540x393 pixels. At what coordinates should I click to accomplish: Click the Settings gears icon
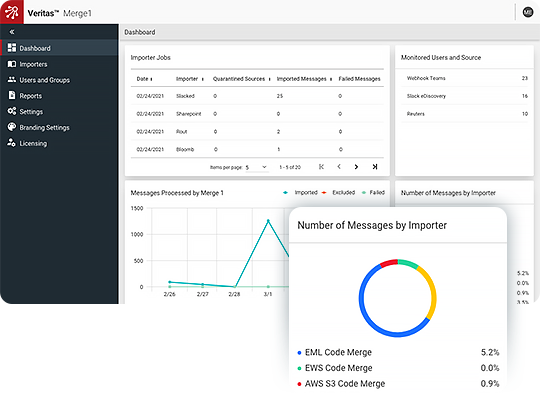click(x=12, y=111)
